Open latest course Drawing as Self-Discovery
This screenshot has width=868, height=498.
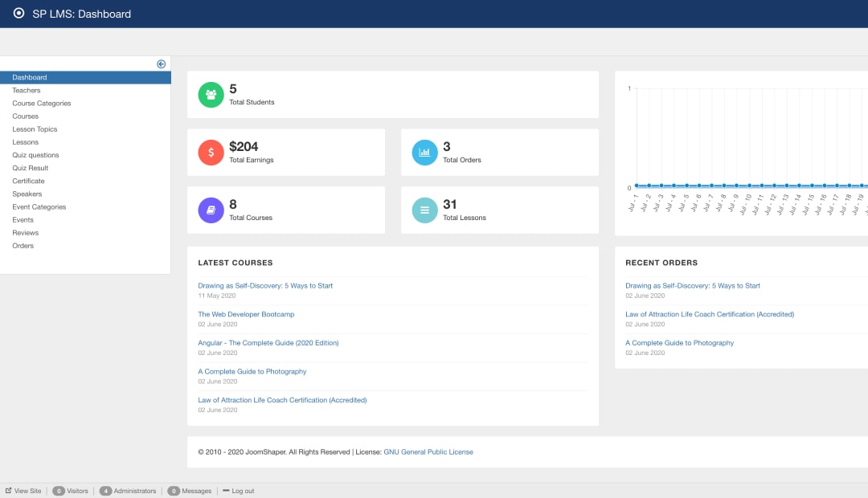(x=265, y=285)
